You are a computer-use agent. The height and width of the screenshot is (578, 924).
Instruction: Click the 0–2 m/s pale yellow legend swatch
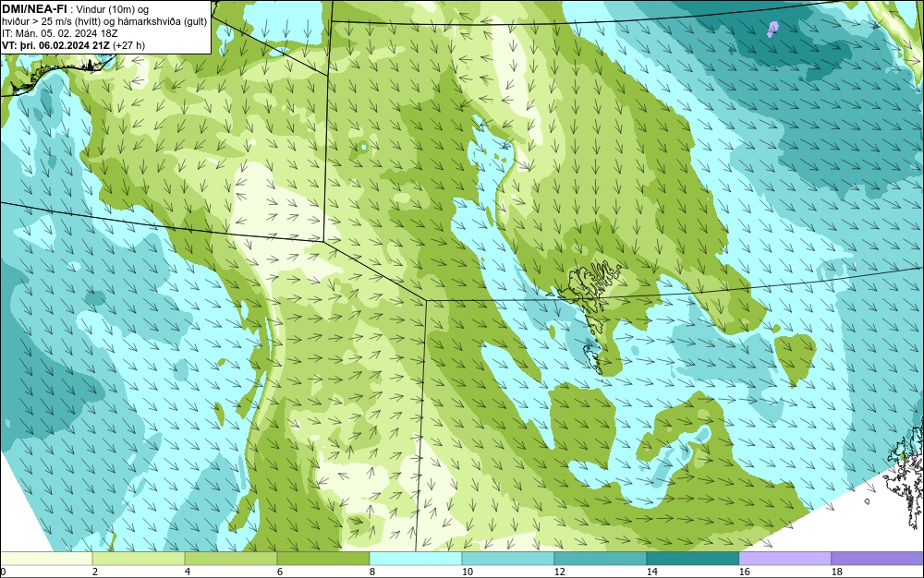[x=46, y=559]
